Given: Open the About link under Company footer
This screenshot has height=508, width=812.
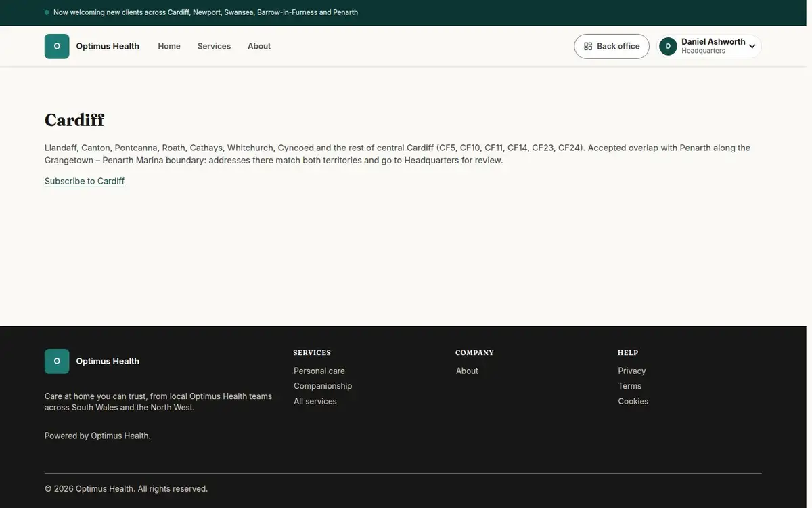Looking at the screenshot, I should click(467, 371).
